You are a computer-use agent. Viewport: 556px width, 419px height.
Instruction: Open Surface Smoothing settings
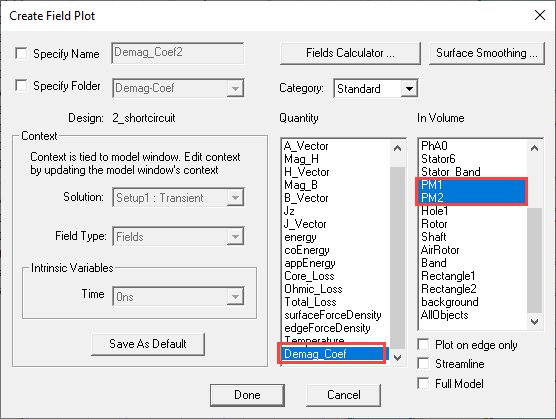(486, 53)
